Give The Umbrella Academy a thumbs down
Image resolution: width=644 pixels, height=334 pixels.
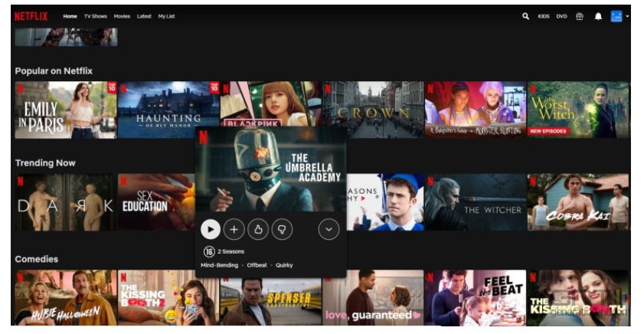coord(282,229)
